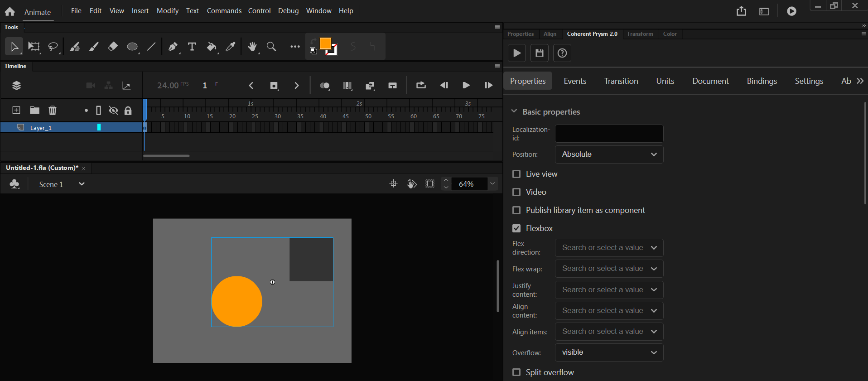Open the Flex direction dropdown
Screen dimensions: 868x381
tap(609, 248)
